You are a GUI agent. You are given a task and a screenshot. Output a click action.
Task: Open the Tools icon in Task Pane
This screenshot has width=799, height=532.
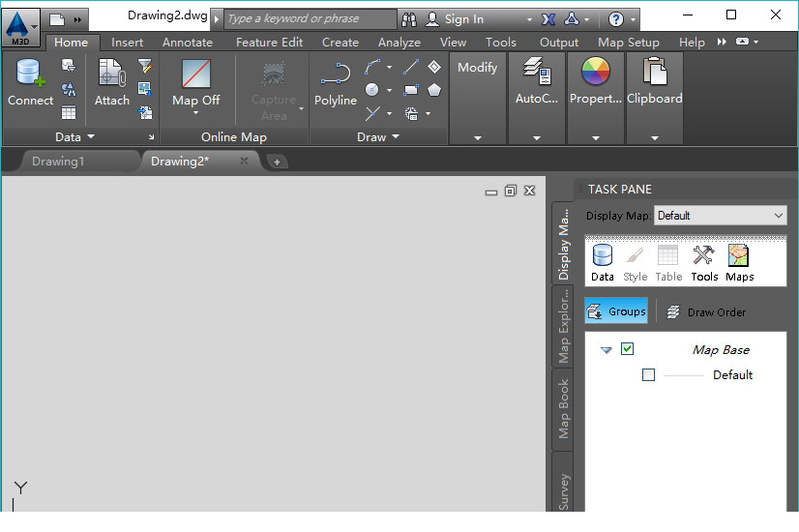(x=704, y=262)
